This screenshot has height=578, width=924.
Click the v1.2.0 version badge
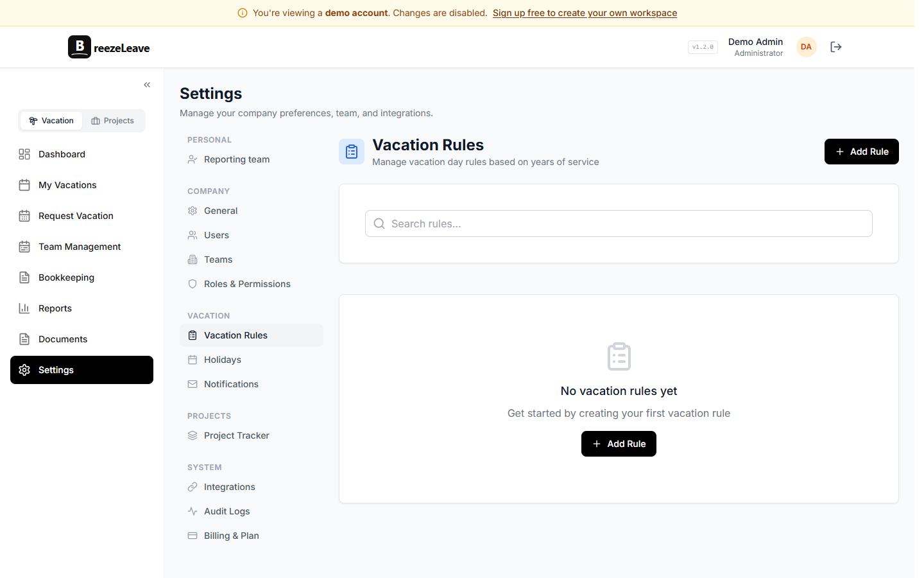703,47
